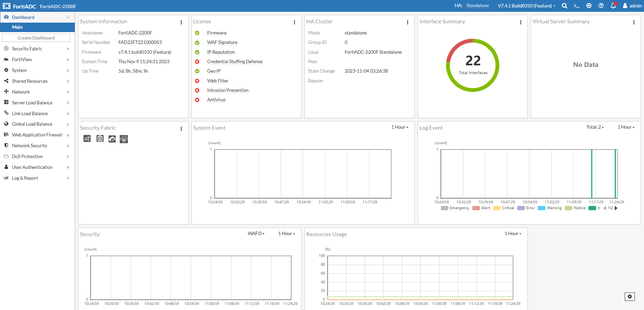Viewport: 644px width, 310px height.
Task: Open the Standalone HA link in header
Action: [x=477, y=6]
